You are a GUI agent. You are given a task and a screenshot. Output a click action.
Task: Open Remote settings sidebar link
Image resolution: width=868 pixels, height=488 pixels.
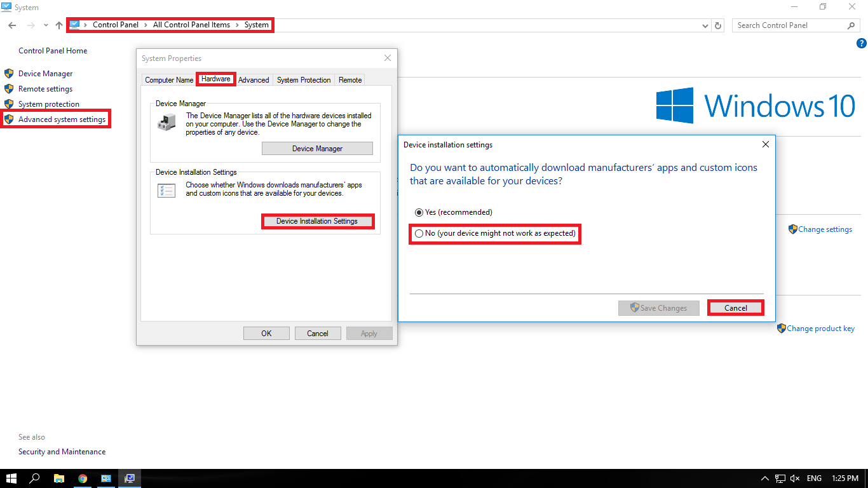click(46, 89)
